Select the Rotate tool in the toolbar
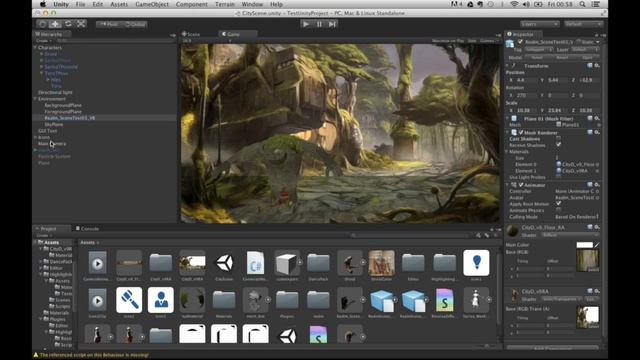The width and height of the screenshot is (640, 360). (x=68, y=24)
